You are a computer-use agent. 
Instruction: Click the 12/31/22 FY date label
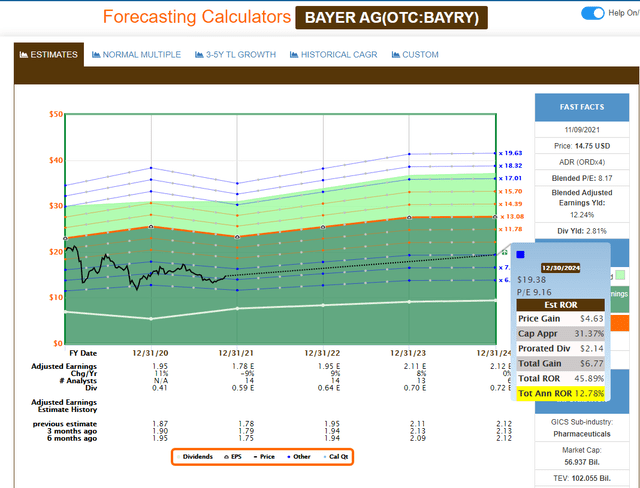[322, 353]
